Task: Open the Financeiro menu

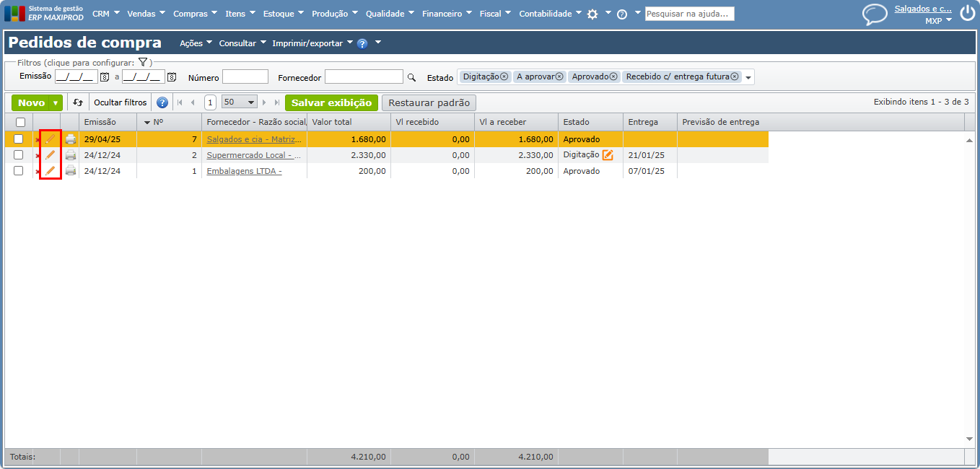Action: coord(447,14)
